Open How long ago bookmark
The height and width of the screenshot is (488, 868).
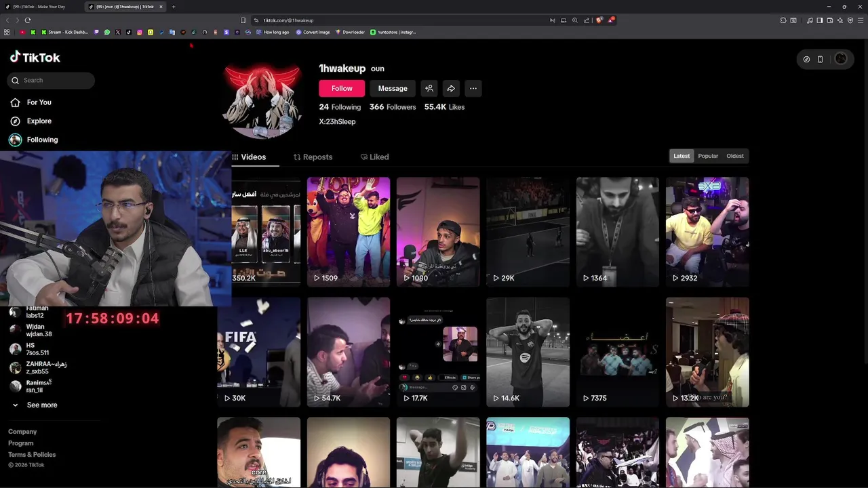coord(273,32)
